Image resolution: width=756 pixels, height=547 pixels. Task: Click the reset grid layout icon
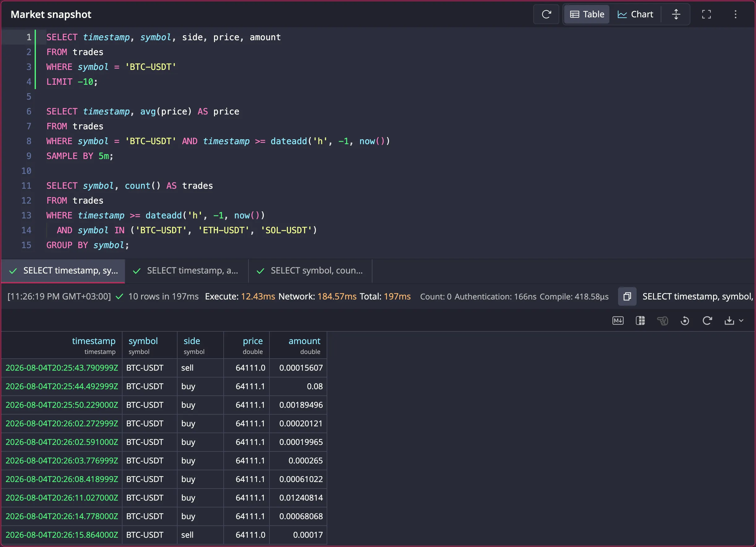[x=685, y=321]
